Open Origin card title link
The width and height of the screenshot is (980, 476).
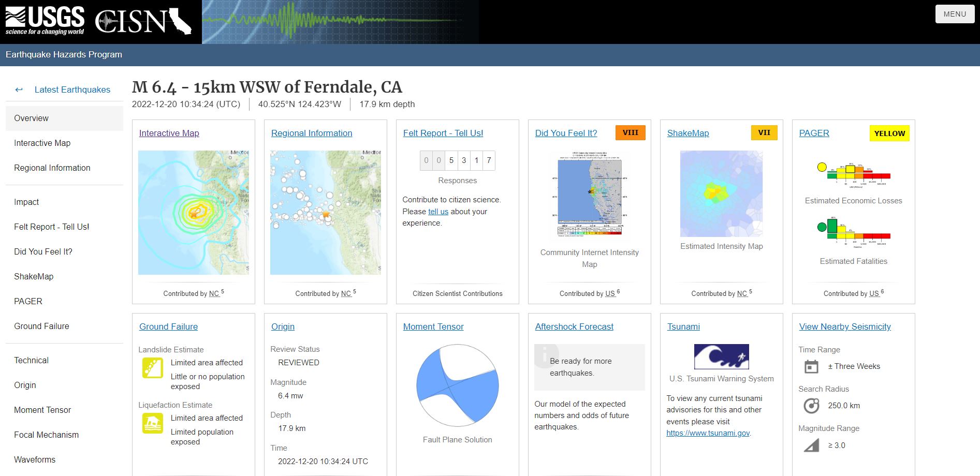coord(283,326)
